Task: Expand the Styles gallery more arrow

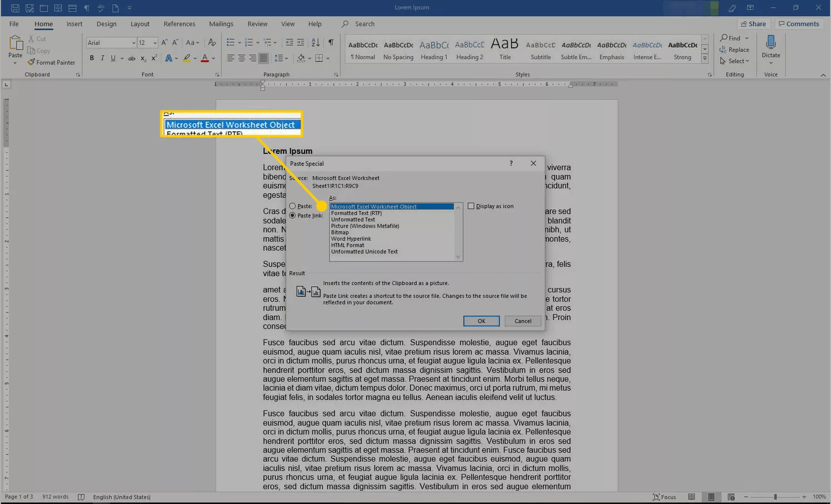Action: point(705,58)
